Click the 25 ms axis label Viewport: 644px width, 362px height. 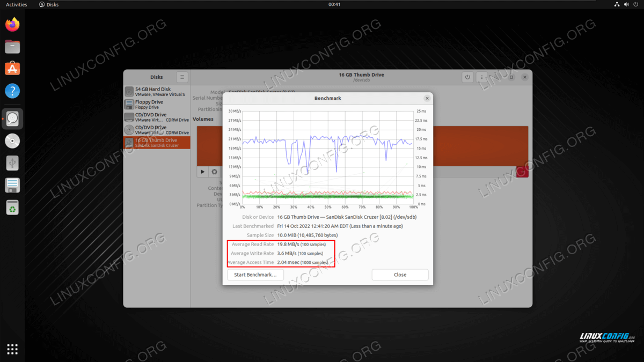[421, 111]
